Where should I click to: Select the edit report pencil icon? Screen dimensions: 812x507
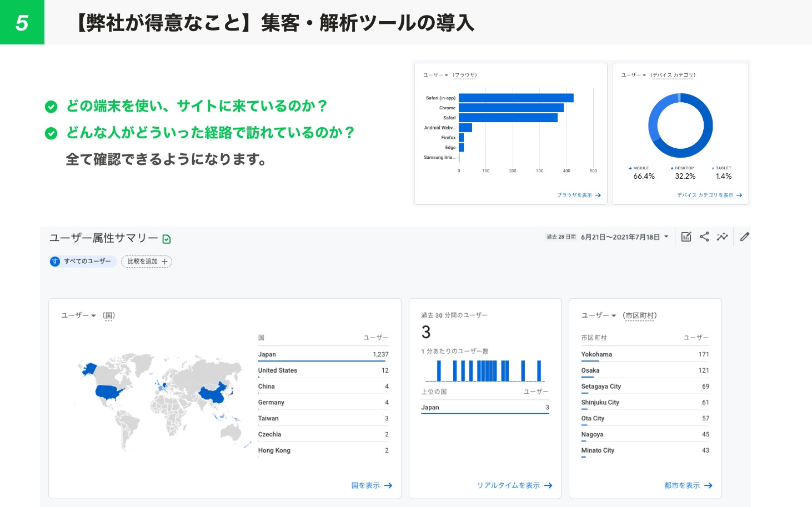click(x=744, y=237)
